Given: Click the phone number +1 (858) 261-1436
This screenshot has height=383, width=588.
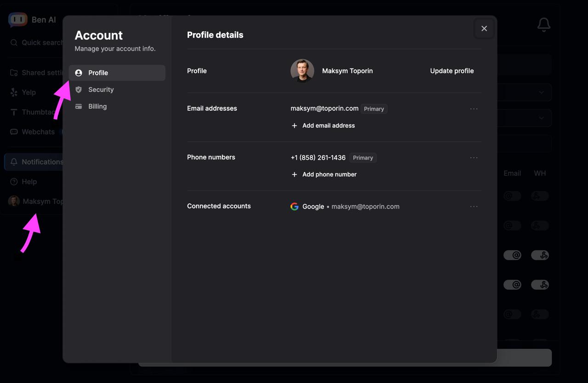Looking at the screenshot, I should (x=318, y=158).
